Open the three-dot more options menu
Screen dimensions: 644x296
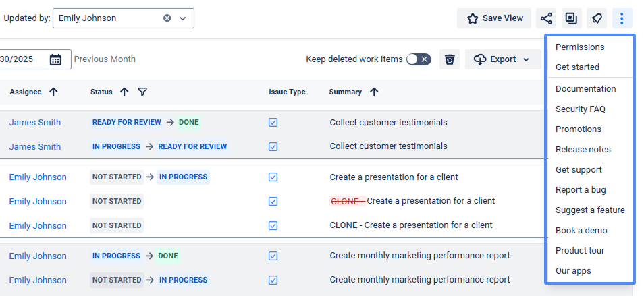(x=622, y=18)
